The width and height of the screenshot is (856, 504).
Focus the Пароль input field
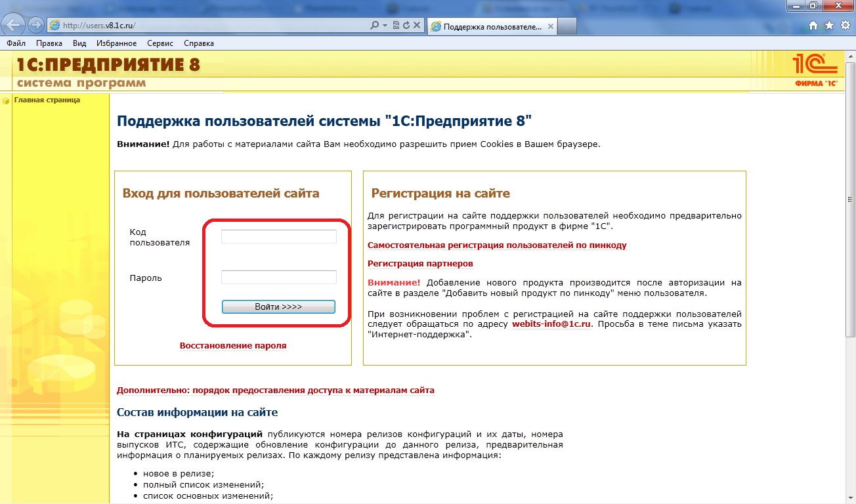(x=279, y=277)
